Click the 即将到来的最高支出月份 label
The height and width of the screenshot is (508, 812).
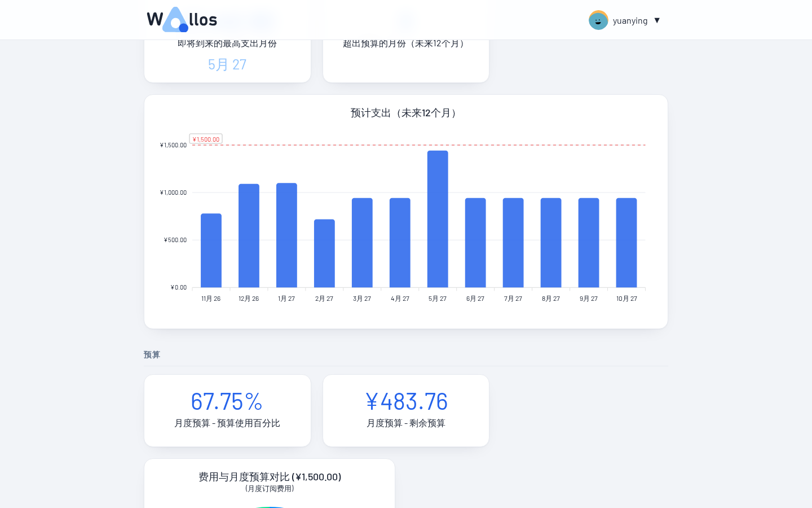click(227, 43)
